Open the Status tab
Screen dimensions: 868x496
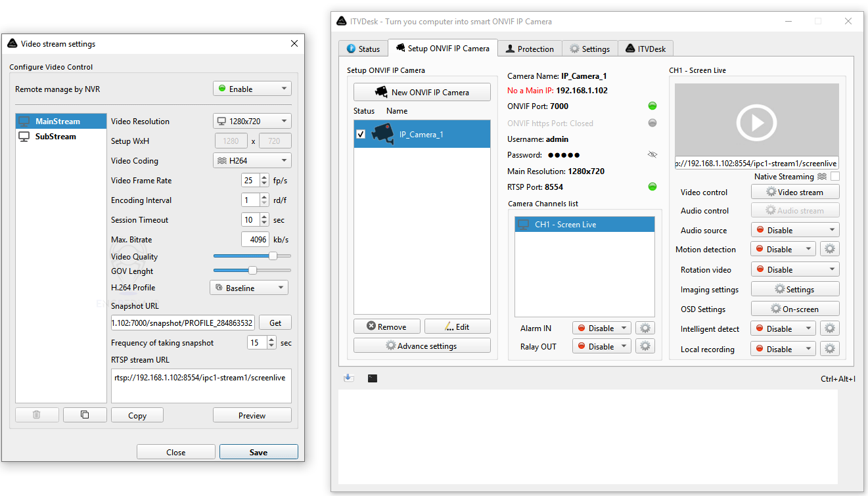click(363, 49)
